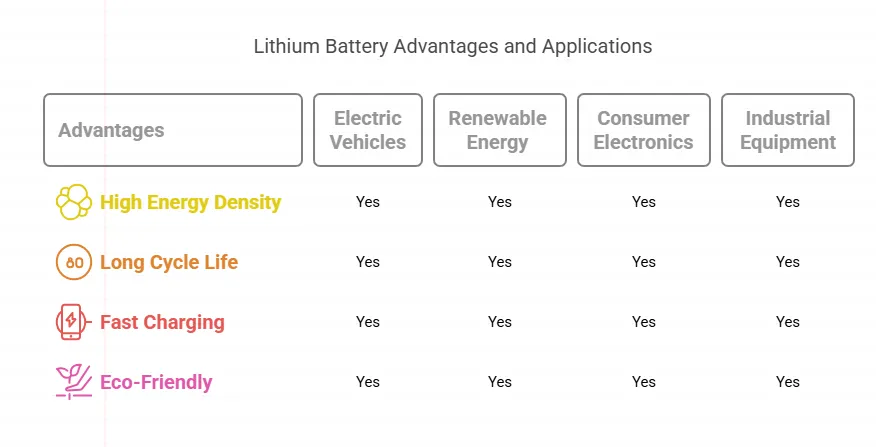Image resolution: width=876 pixels, height=447 pixels.
Task: Click the Eco-Friendly label
Action: pyautogui.click(x=156, y=382)
